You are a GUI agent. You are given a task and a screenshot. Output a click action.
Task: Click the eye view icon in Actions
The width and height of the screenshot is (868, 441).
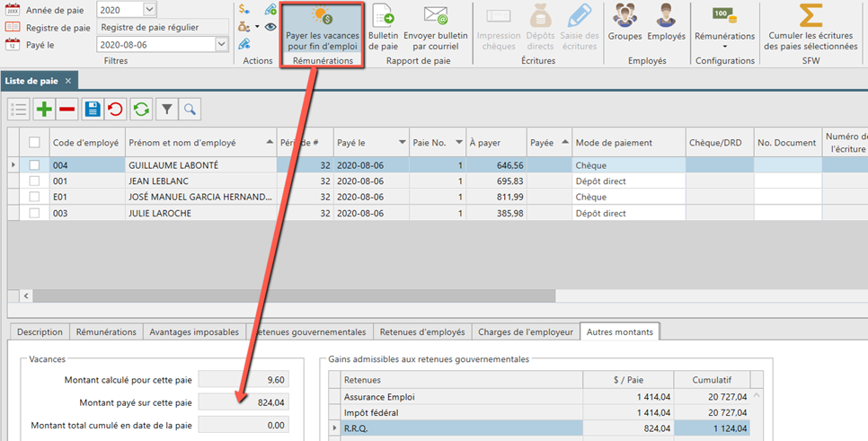pyautogui.click(x=270, y=27)
